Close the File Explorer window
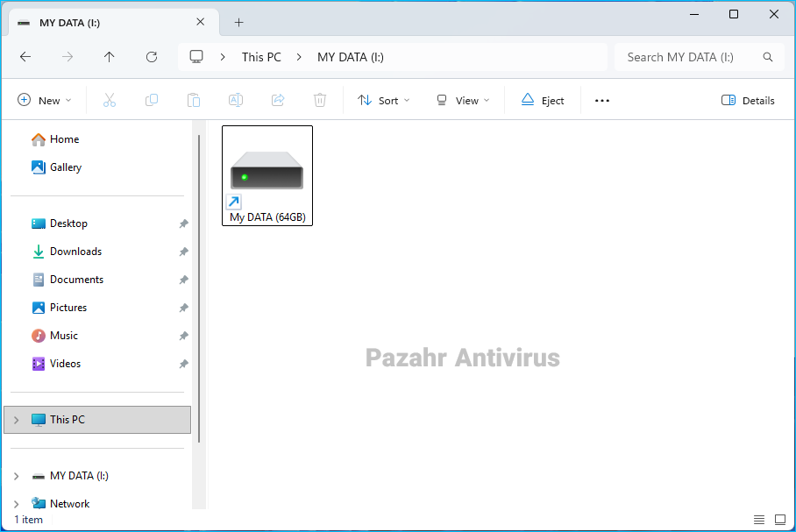Viewport: 796px width, 532px height. pos(774,14)
